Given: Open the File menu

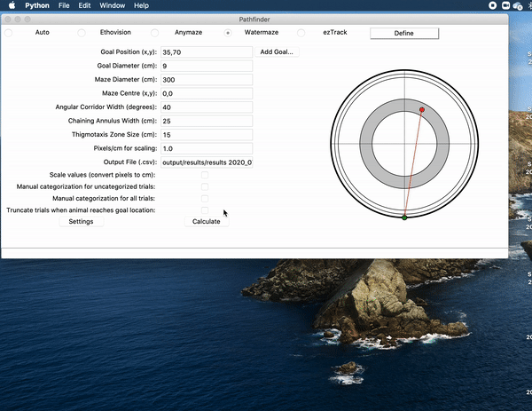Looking at the screenshot, I should pos(64,5).
